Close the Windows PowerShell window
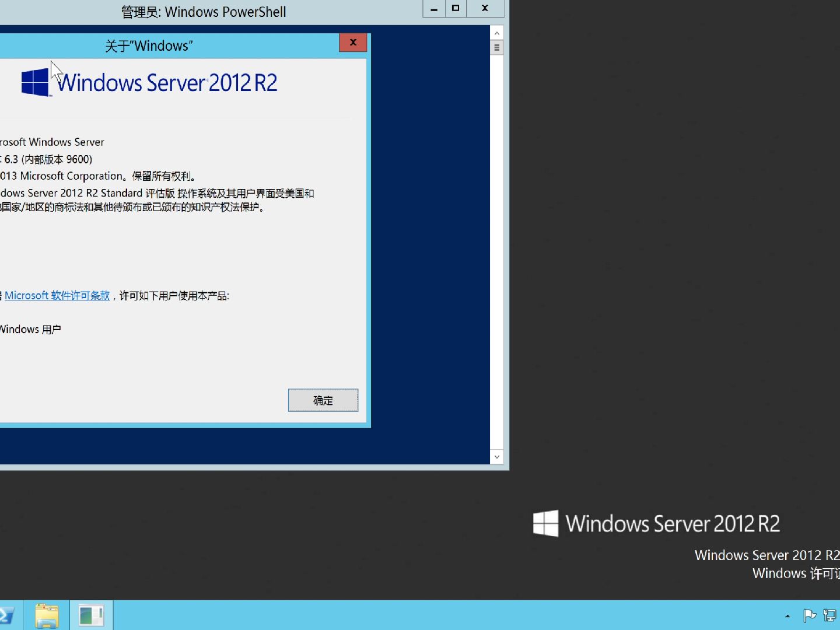This screenshot has width=840, height=630. click(x=485, y=9)
